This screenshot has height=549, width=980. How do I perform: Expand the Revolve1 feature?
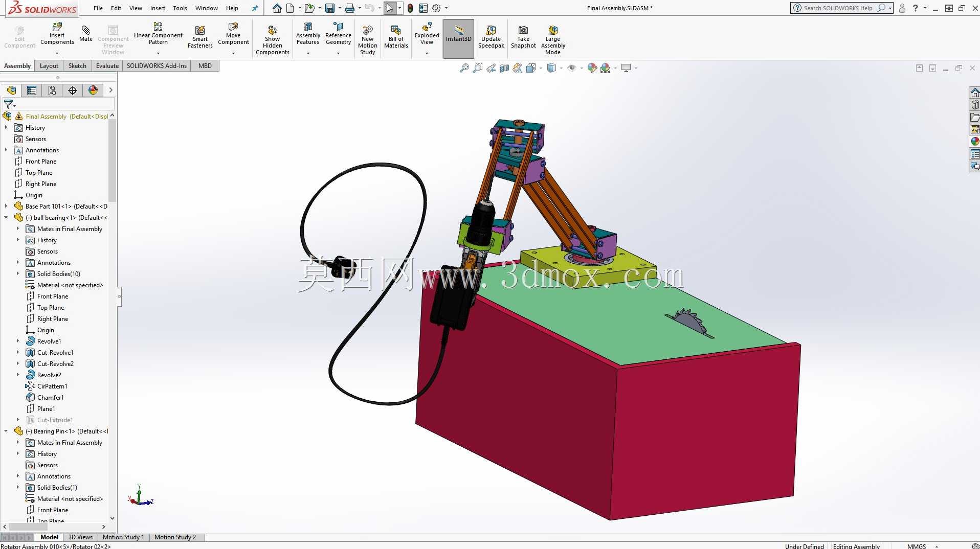click(17, 341)
